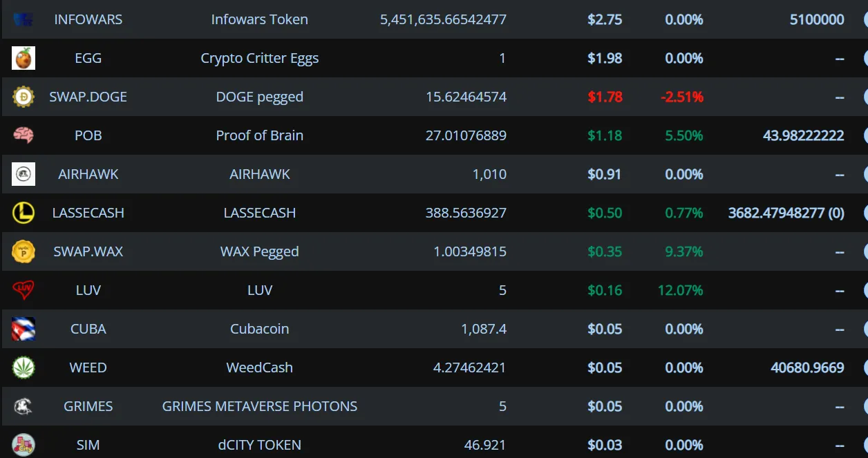Select the Cuban flag icon for CUBA

point(23,329)
